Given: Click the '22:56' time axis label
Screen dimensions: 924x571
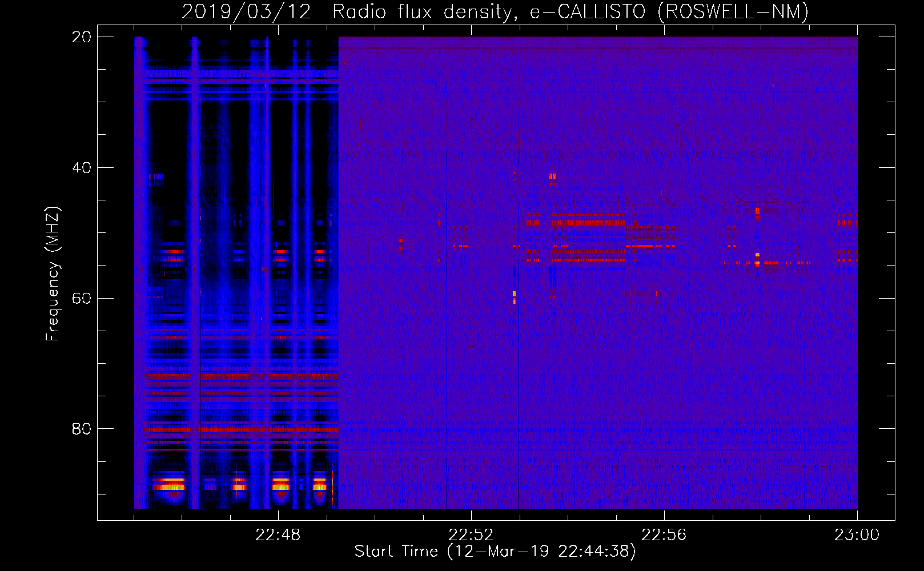Looking at the screenshot, I should click(664, 535).
